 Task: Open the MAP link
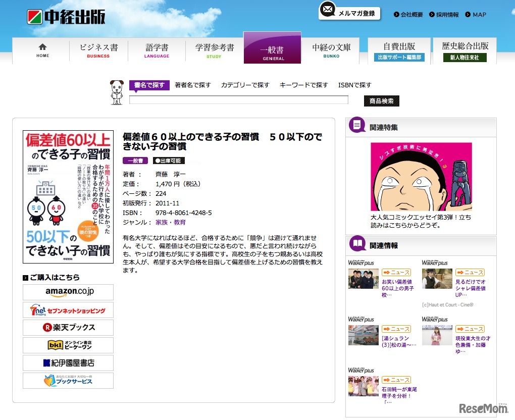476,15
